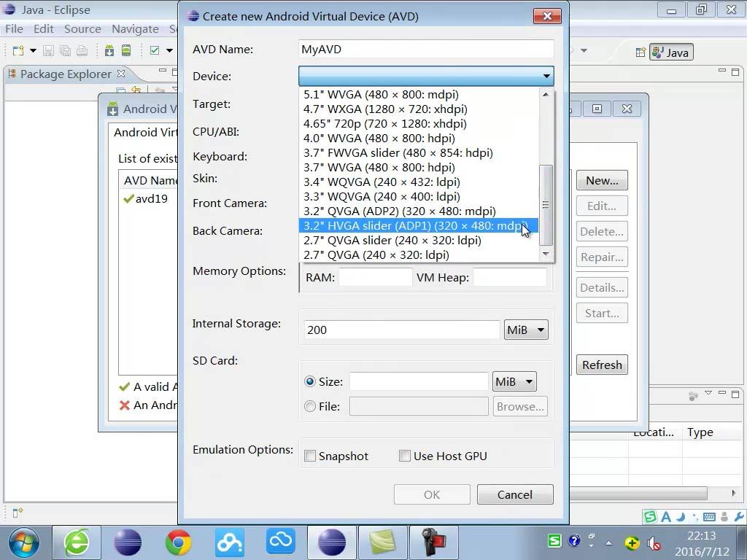Minimize the Package Explorer view
This screenshot has height=560, width=747.
click(x=163, y=71)
